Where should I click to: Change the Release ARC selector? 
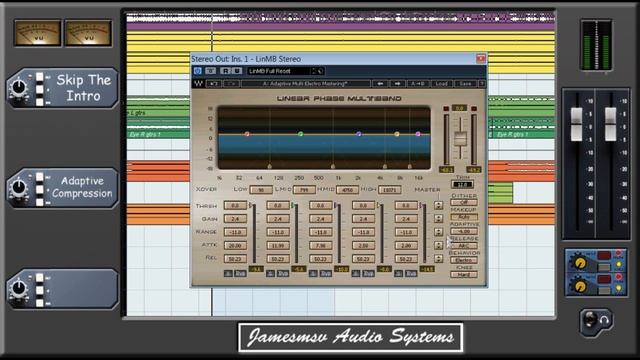(x=464, y=246)
